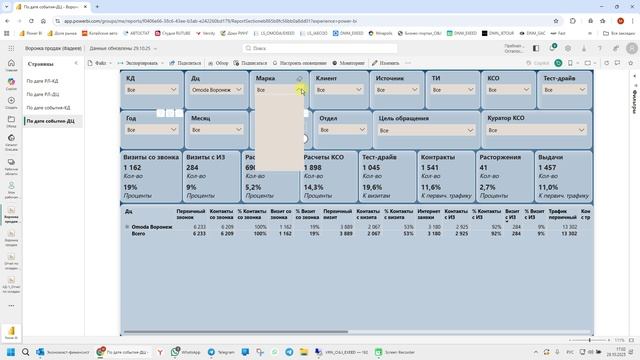Click the Power BI search box

click(x=320, y=48)
